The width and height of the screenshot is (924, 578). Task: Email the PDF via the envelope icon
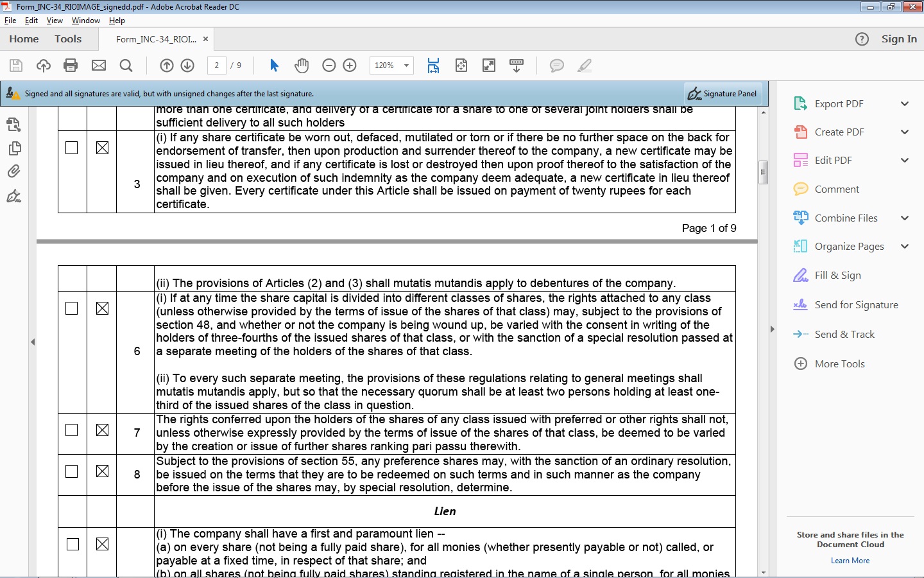point(98,66)
